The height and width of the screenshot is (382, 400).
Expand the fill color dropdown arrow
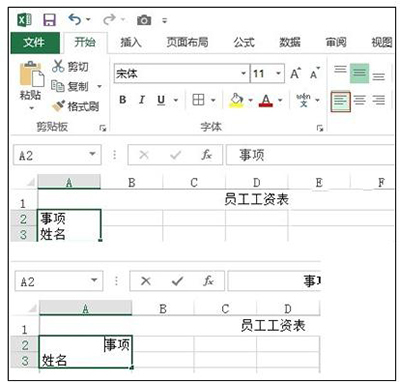point(250,100)
